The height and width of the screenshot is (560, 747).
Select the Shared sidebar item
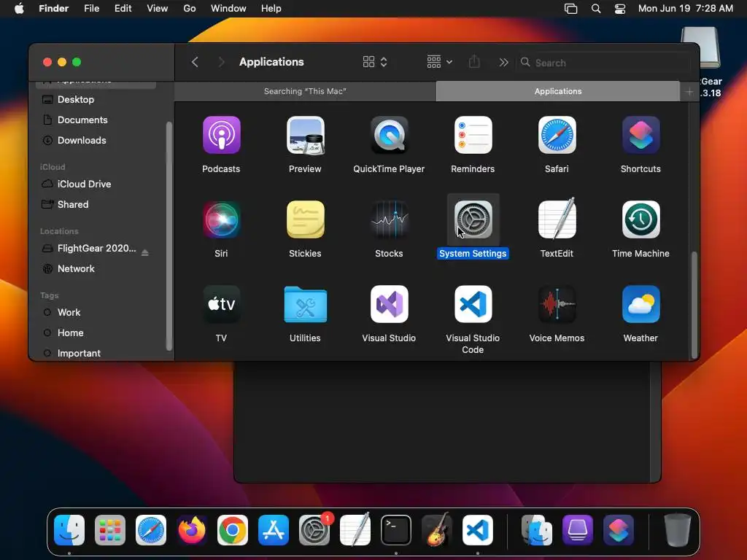click(96, 205)
